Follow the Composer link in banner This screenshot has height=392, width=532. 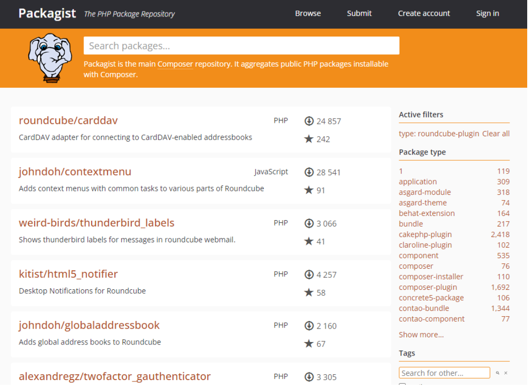[x=175, y=64]
